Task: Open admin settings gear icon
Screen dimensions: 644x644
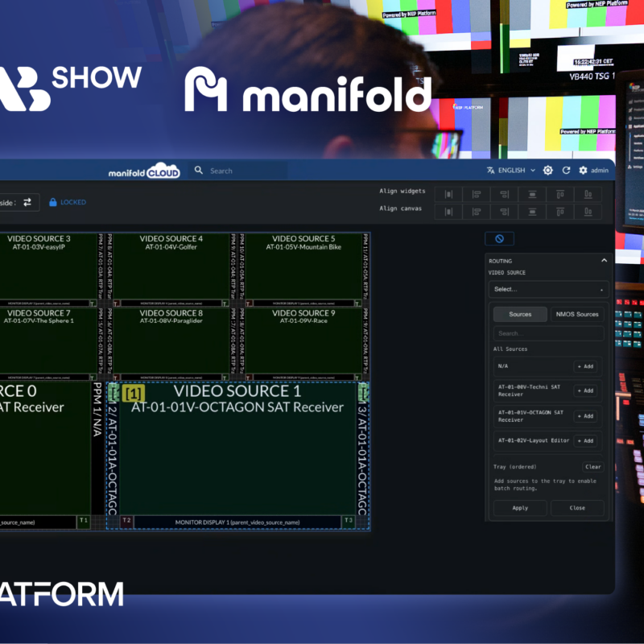Action: 583,171
